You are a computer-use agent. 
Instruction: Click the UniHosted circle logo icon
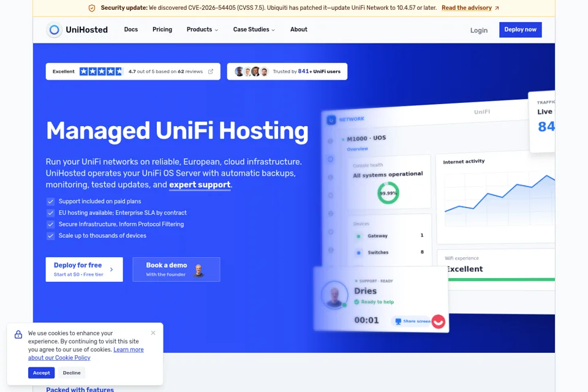[54, 29]
